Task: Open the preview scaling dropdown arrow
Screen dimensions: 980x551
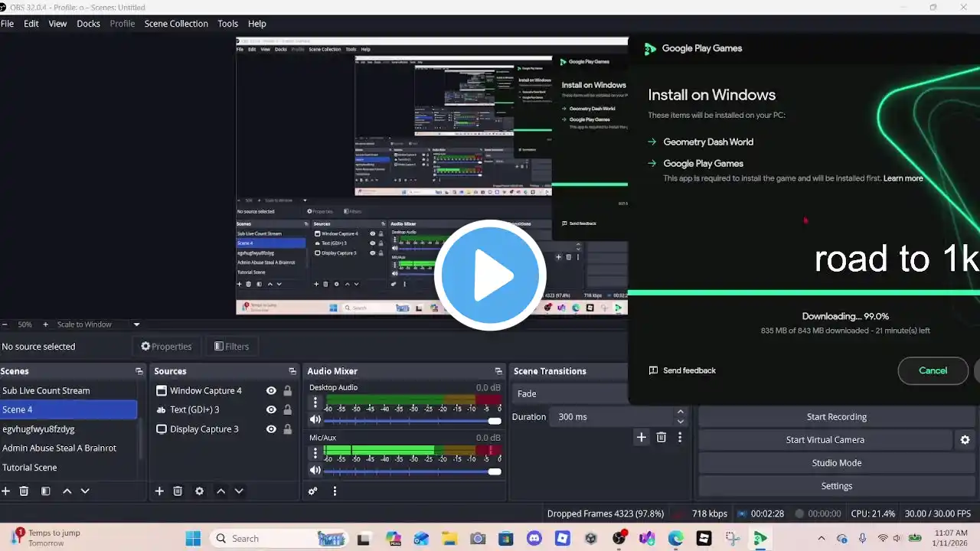Action: pos(136,324)
